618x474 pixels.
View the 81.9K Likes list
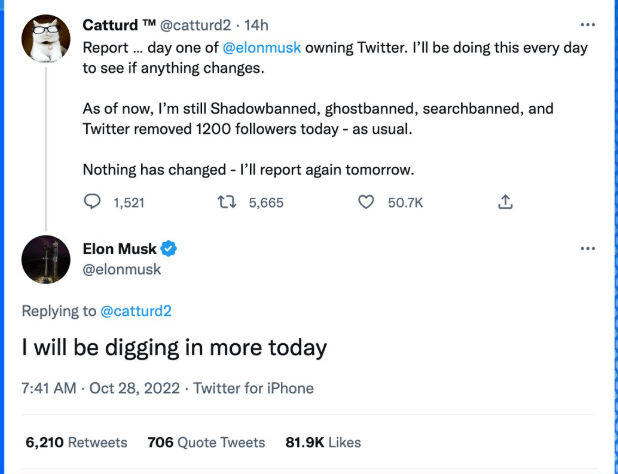pos(323,441)
